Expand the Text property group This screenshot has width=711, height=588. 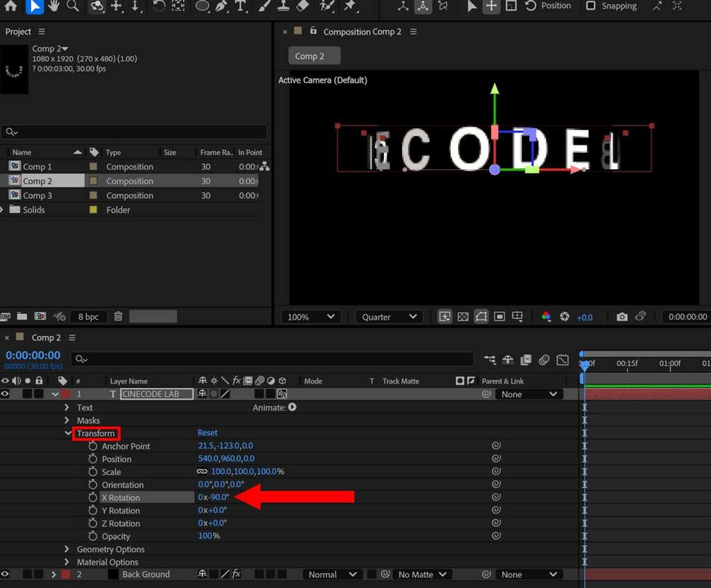[x=67, y=407]
